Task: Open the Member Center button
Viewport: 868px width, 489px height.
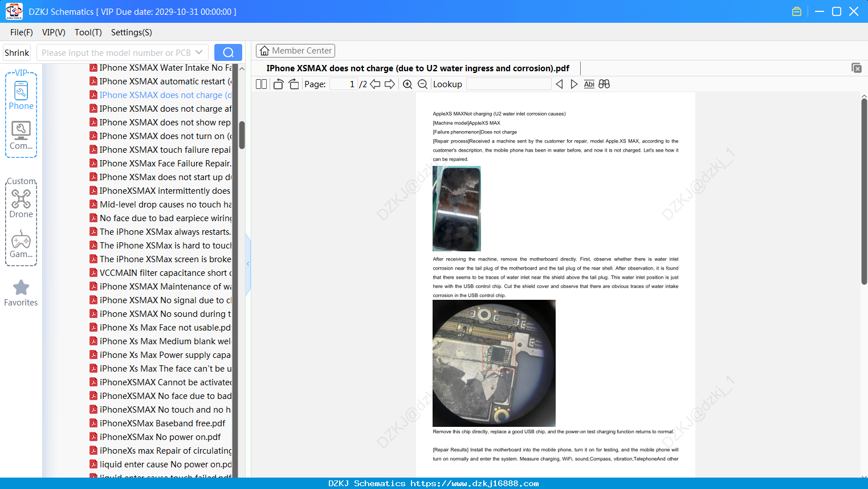Action: coord(295,51)
